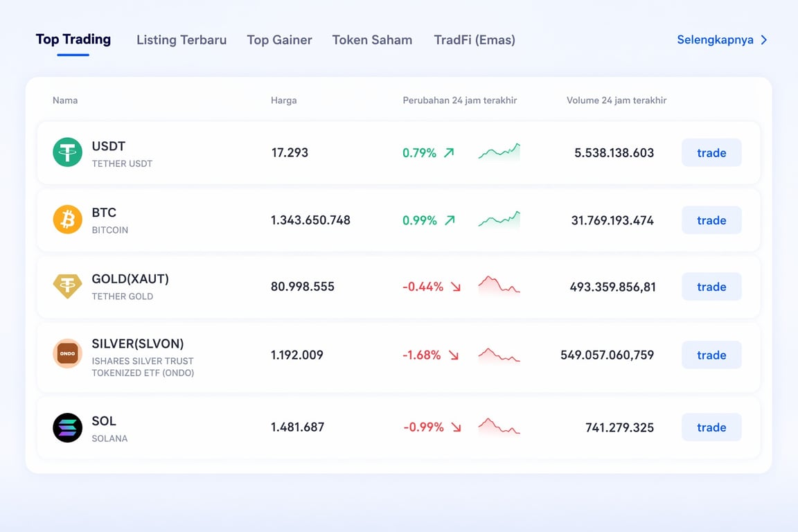Click the red down arrow beside -0.44%

[456, 287]
